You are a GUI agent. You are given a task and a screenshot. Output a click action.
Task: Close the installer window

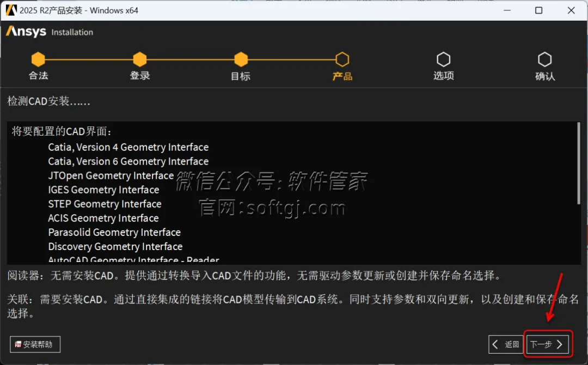(571, 10)
